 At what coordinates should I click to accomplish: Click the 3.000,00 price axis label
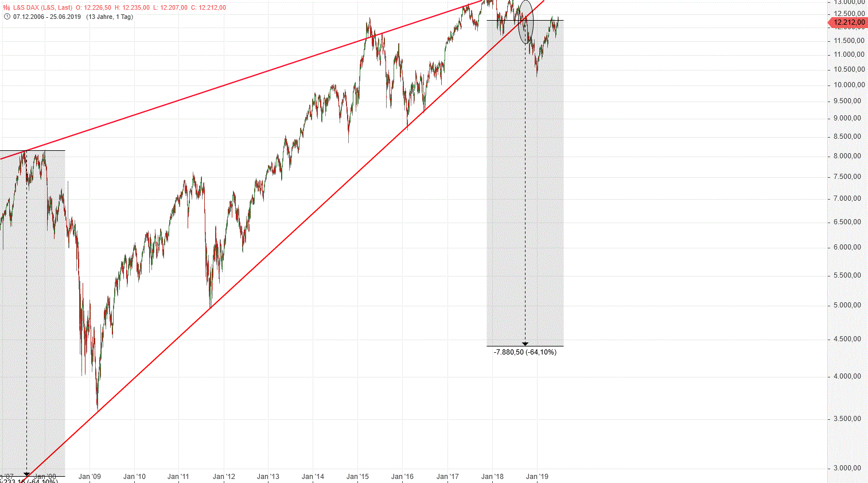pos(847,468)
